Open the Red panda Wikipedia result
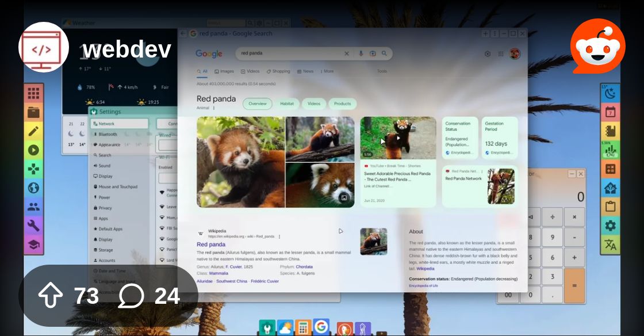The image size is (644, 336). pos(210,245)
